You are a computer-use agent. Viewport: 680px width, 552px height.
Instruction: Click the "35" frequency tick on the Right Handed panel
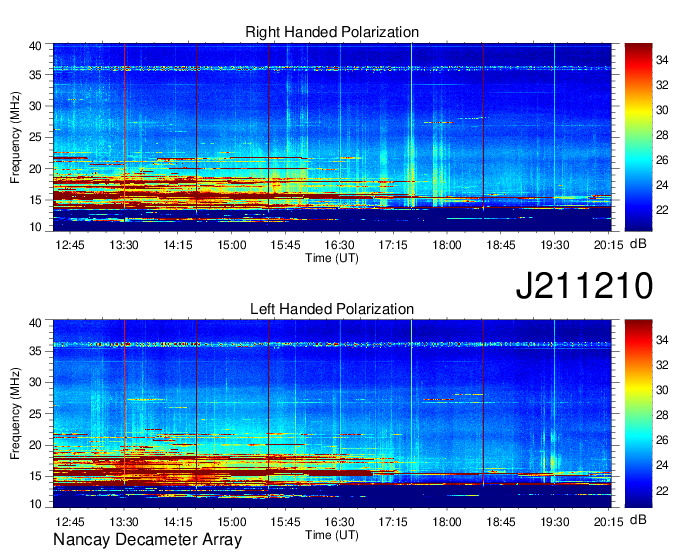click(35, 75)
